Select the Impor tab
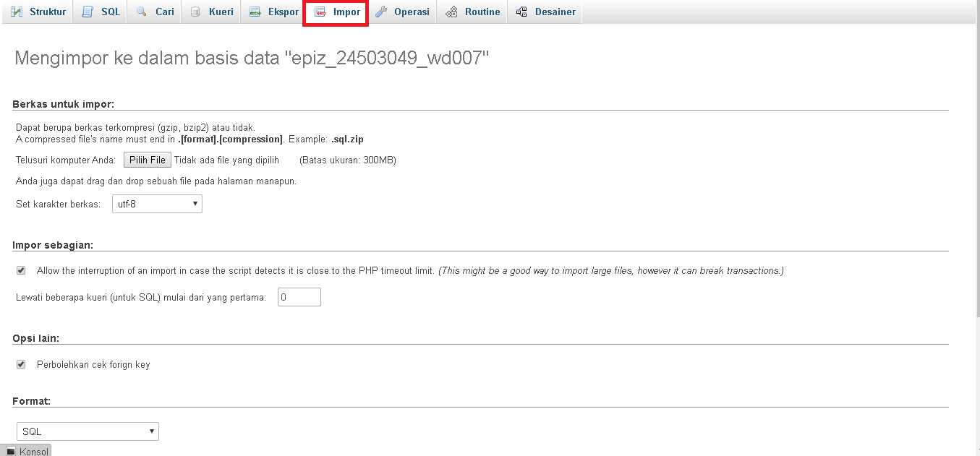Image resolution: width=980 pixels, height=456 pixels. (x=336, y=12)
